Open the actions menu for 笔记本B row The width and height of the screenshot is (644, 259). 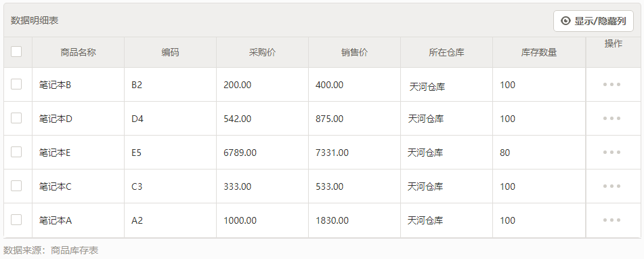pos(611,85)
